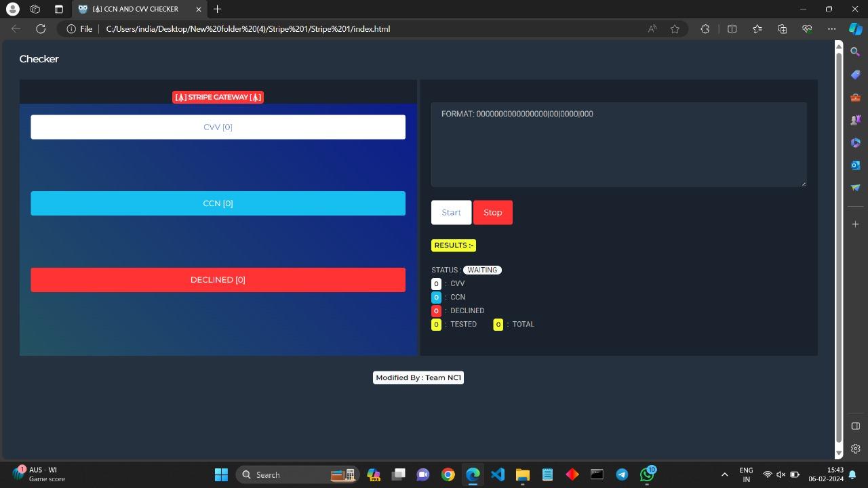Click scrollbar up arrow
Image resolution: width=868 pixels, height=488 pixels.
click(838, 46)
